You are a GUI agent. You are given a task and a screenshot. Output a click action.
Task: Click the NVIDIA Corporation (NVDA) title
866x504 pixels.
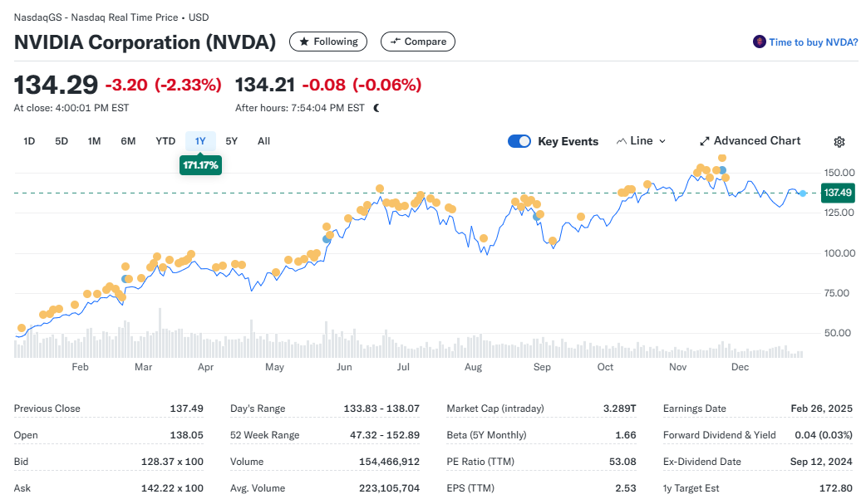[x=145, y=42]
